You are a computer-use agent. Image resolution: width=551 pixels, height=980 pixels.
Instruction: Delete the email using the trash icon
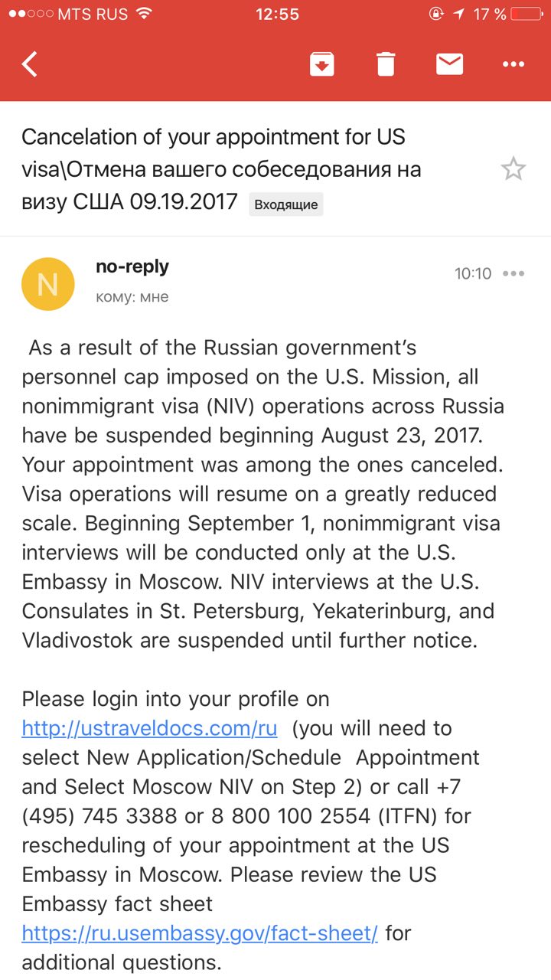click(386, 64)
